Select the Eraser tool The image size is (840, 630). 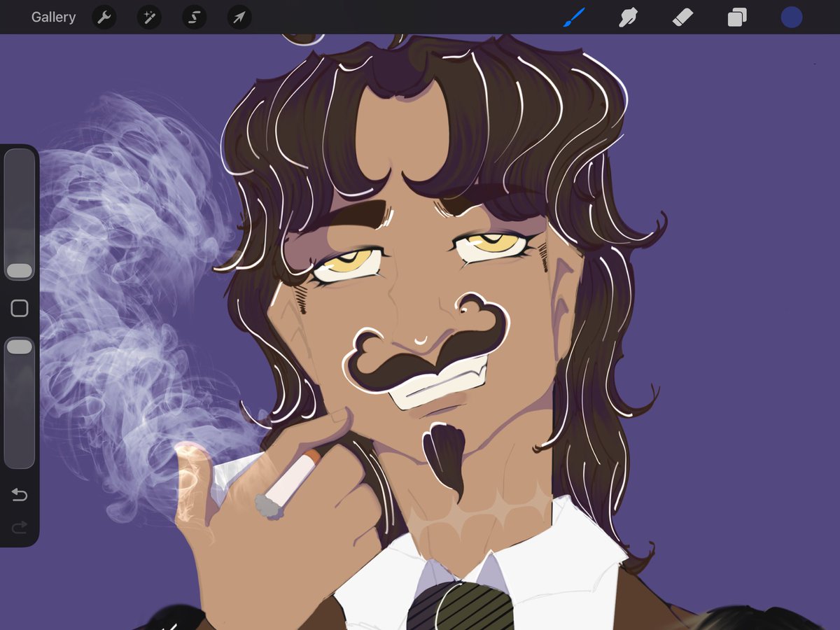682,17
